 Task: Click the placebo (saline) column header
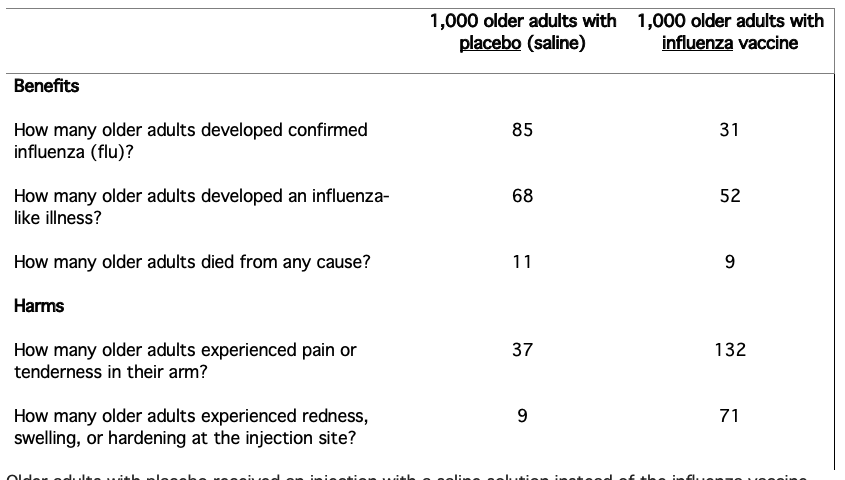(x=522, y=32)
